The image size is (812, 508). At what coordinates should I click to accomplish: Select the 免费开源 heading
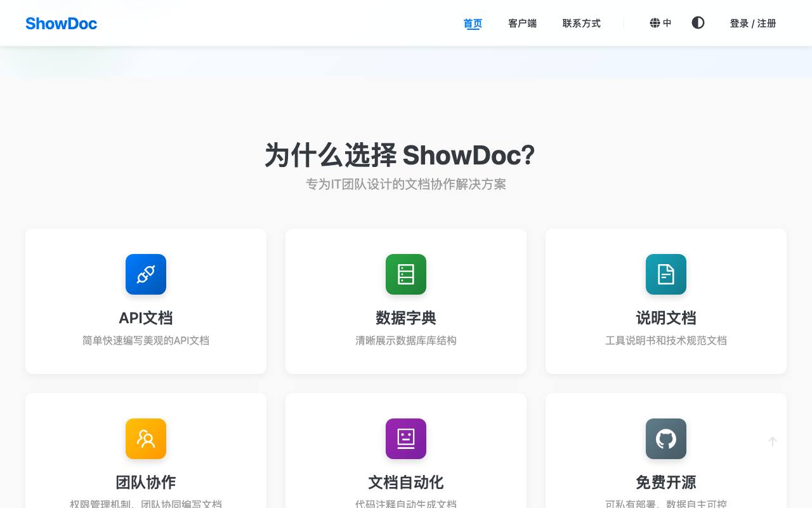tap(666, 482)
